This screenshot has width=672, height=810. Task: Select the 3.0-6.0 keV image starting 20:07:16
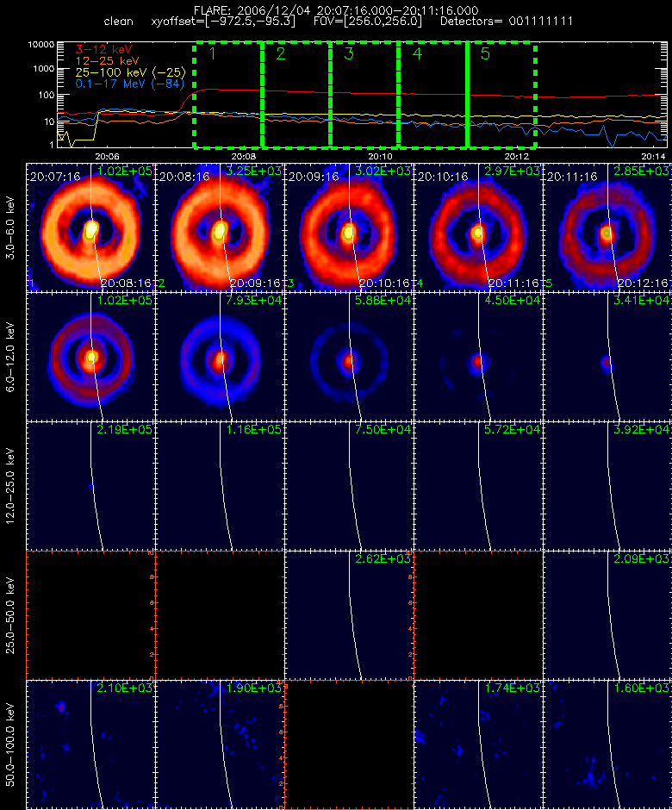90,227
